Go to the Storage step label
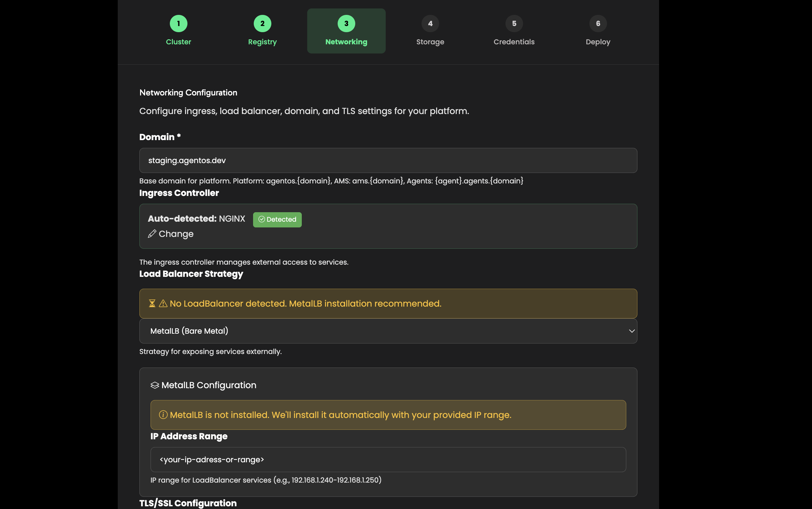Screen dimensions: 812x509 [x=430, y=42]
